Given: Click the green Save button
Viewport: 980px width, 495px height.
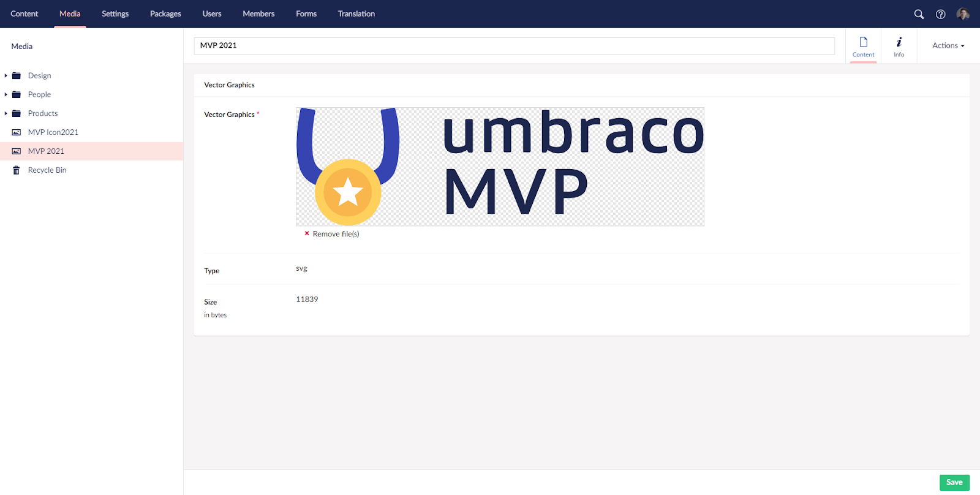Looking at the screenshot, I should click(954, 483).
